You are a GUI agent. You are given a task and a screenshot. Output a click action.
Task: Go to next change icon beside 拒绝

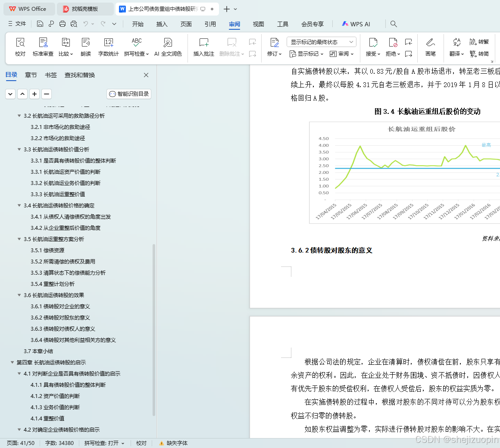[409, 53]
